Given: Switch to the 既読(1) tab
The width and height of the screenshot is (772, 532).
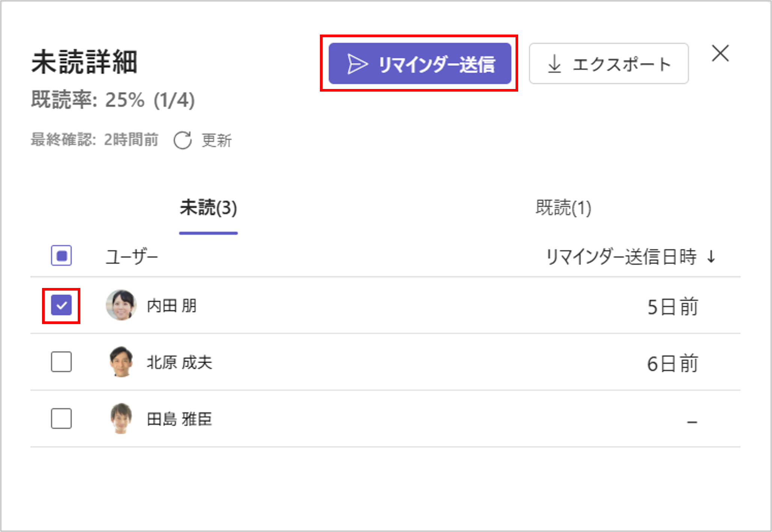Looking at the screenshot, I should [563, 208].
